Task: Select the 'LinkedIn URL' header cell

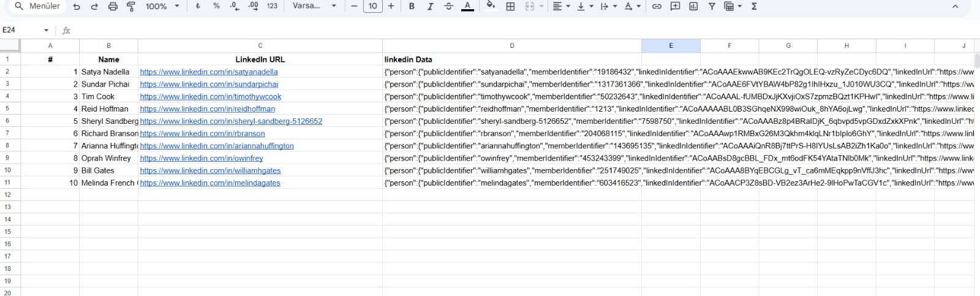Action: tap(260, 59)
